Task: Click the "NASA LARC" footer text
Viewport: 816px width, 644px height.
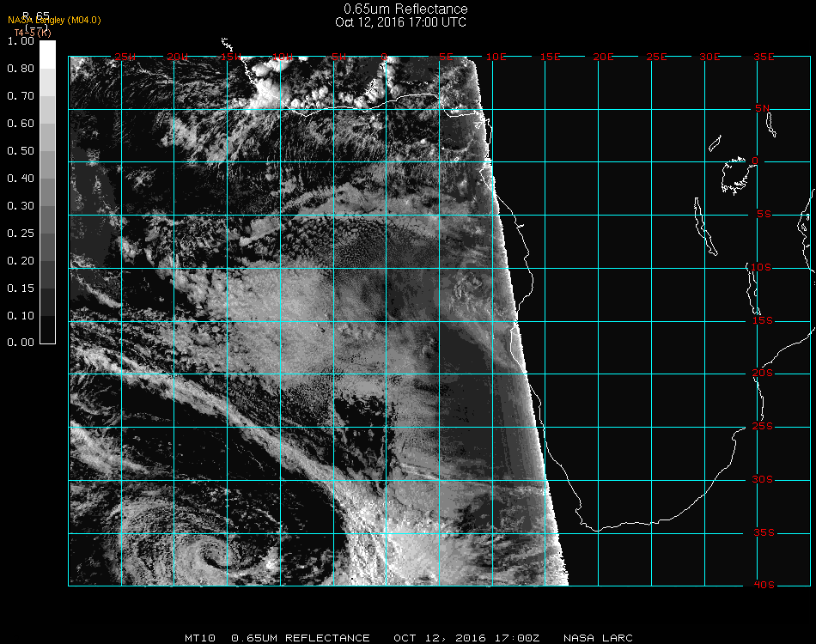Action: pos(598,638)
